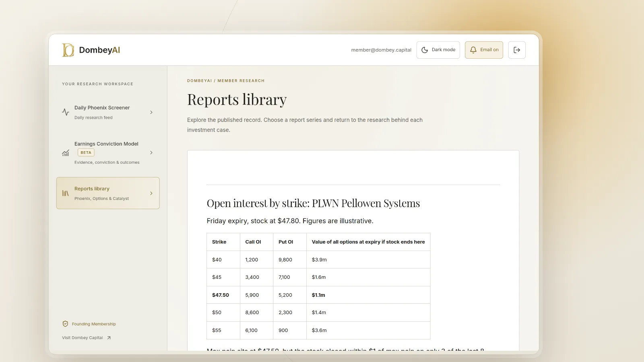This screenshot has width=644, height=362.
Task: Toggle Email on notifications
Action: coord(484,50)
